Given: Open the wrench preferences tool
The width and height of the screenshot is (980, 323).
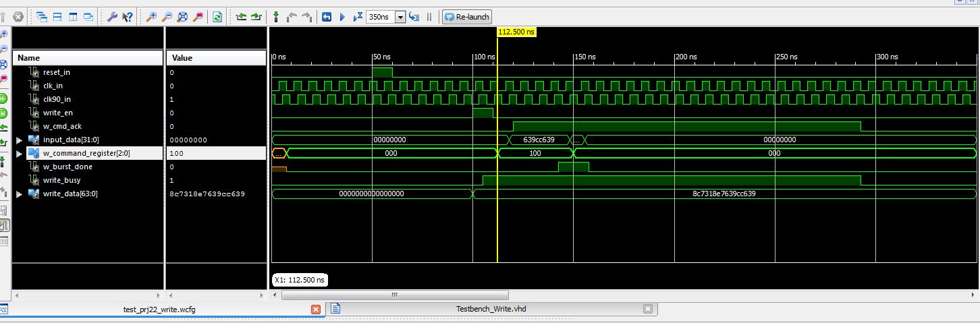Looking at the screenshot, I should tap(112, 16).
